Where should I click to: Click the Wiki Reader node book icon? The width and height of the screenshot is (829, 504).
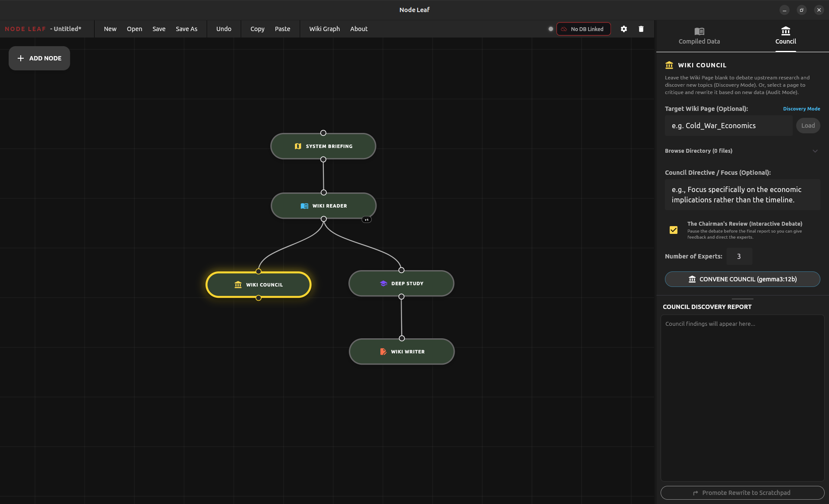(304, 206)
